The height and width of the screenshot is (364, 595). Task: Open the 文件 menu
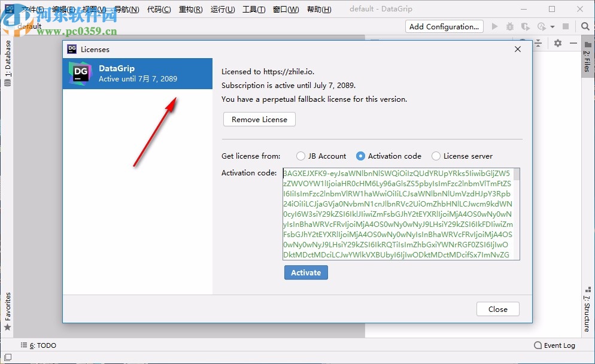coord(32,9)
